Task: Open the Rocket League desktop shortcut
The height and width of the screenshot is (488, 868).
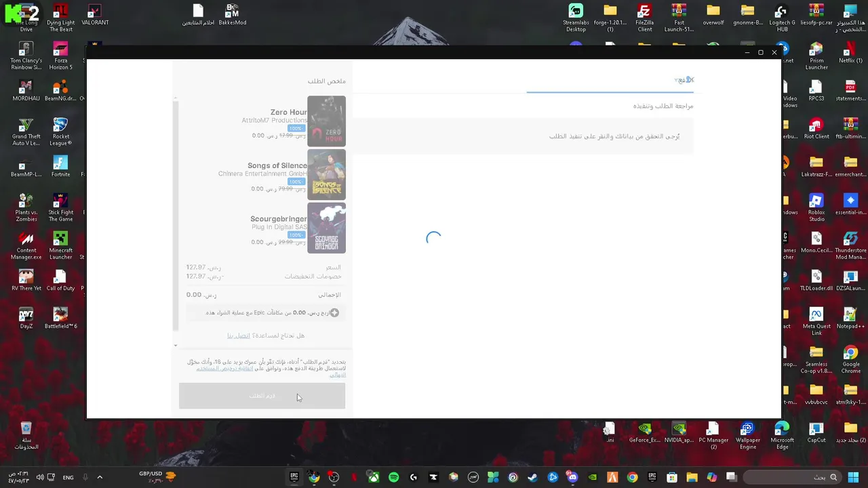Action: click(x=60, y=131)
